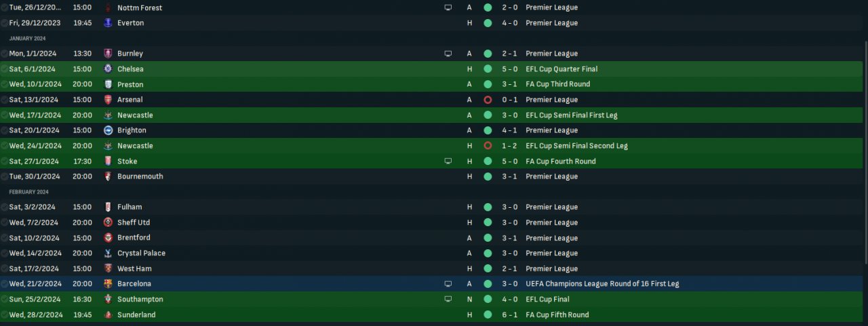Screen dimensions: 868x326
Task: Open the Bournemouth team link
Action: click(x=140, y=177)
